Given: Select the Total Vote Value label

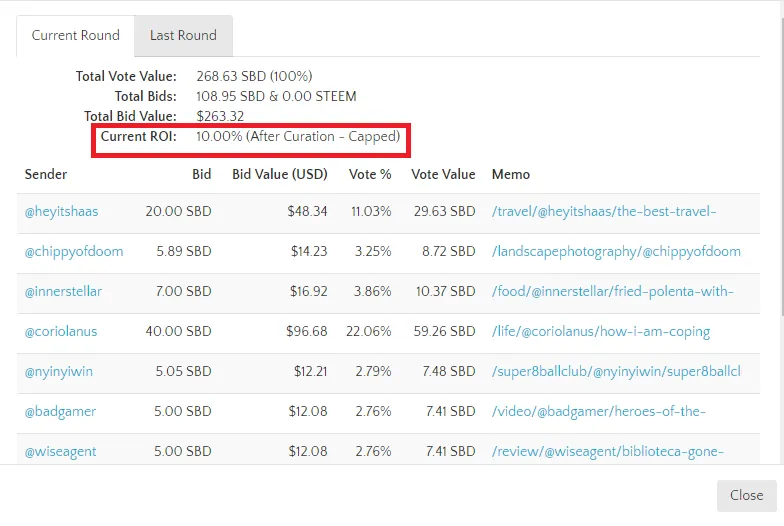Looking at the screenshot, I should [x=126, y=76].
